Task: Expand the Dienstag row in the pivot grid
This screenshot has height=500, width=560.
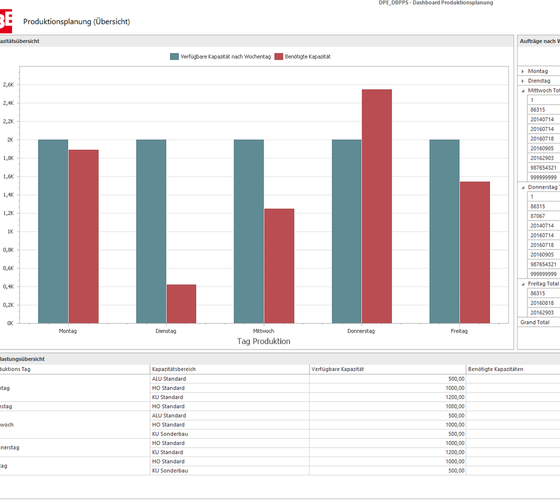Action: (x=522, y=81)
